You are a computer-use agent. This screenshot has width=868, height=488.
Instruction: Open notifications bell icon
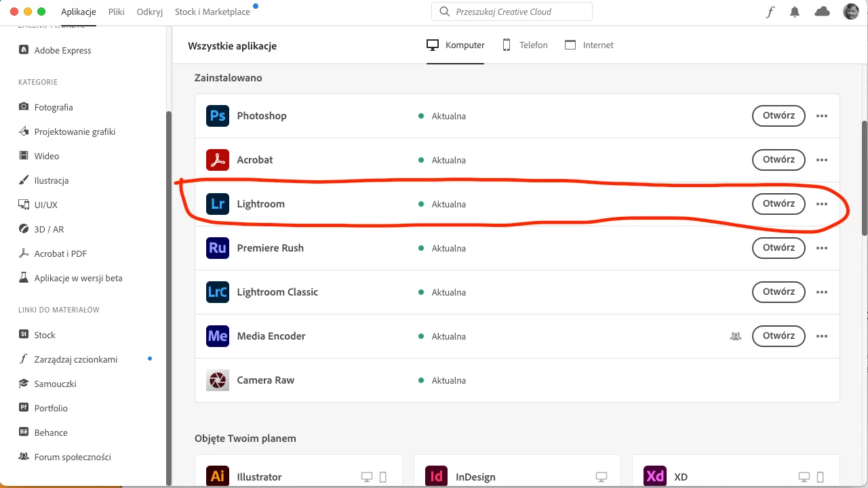tap(795, 12)
